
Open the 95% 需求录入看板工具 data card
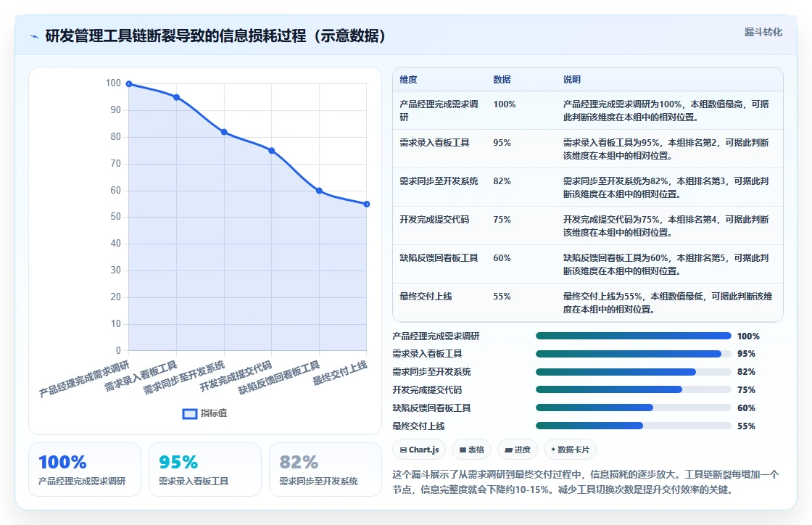pyautogui.click(x=205, y=470)
